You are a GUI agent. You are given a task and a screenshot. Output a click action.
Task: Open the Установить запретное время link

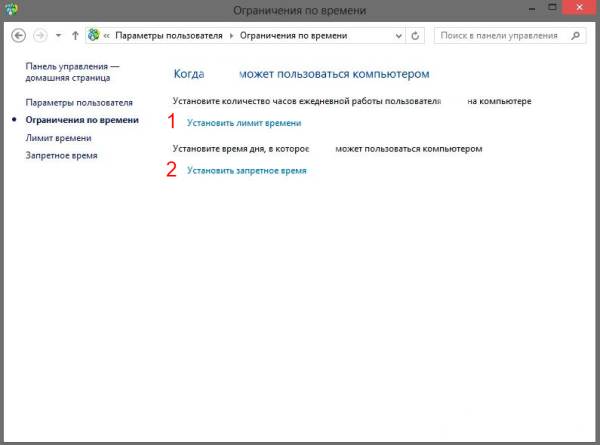coord(246,170)
